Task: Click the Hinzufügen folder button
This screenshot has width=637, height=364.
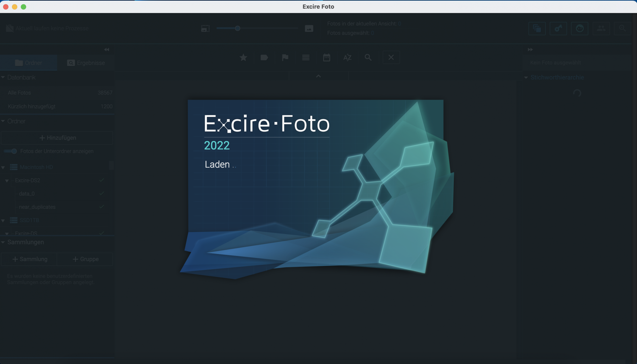Action: point(57,138)
